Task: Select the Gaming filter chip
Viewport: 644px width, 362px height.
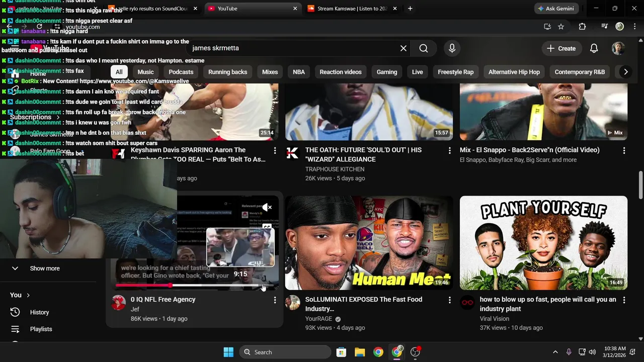Action: pyautogui.click(x=387, y=72)
